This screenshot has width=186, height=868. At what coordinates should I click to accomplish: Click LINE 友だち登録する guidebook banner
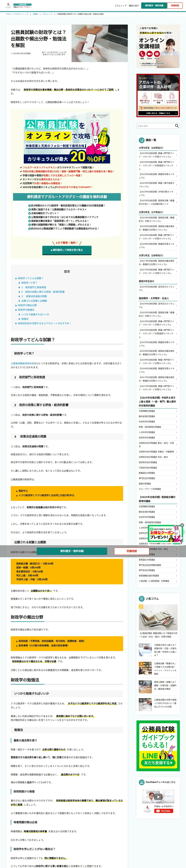(x=158, y=746)
